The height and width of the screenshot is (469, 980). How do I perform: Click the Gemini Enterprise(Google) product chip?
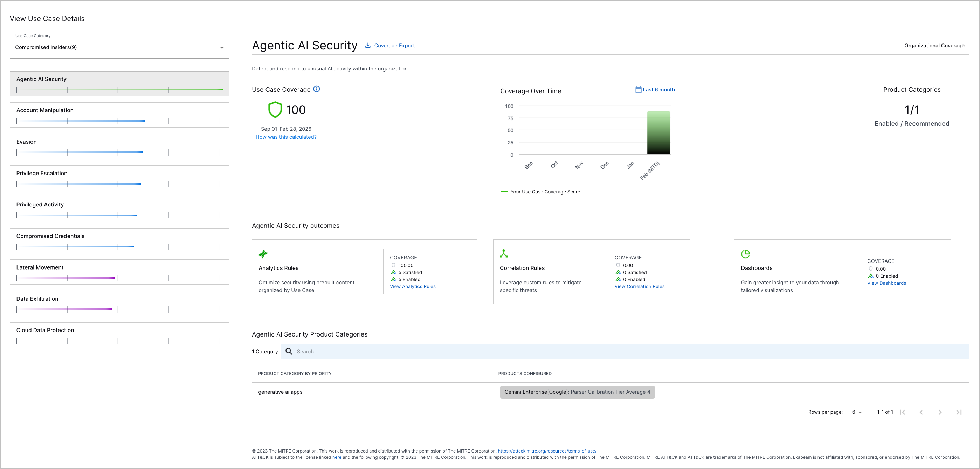[x=578, y=392]
